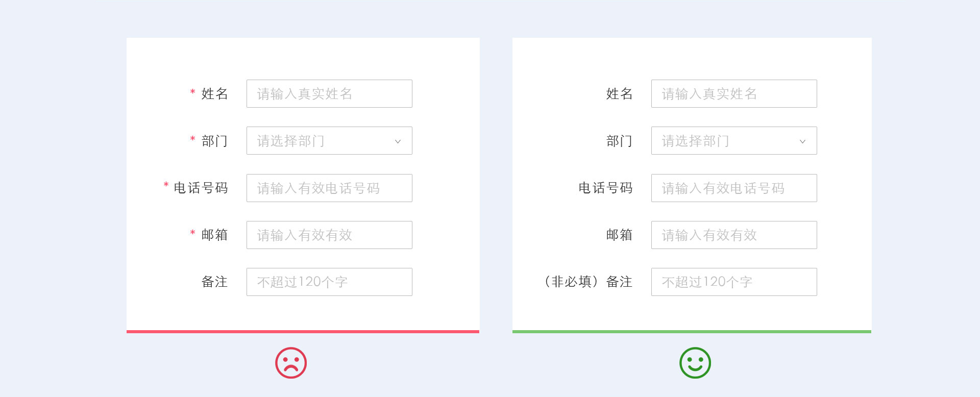
Task: Click the （非必填）备注 label
Action: click(588, 282)
